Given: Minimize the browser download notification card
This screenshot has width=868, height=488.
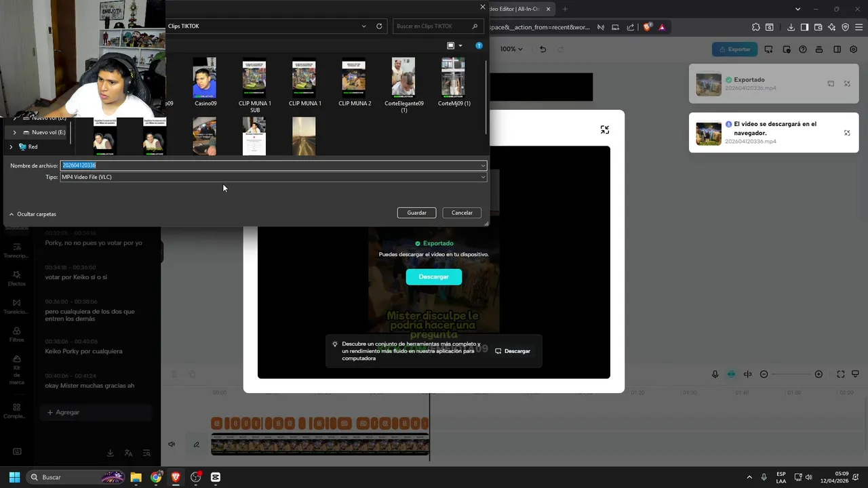Looking at the screenshot, I should [847, 133].
